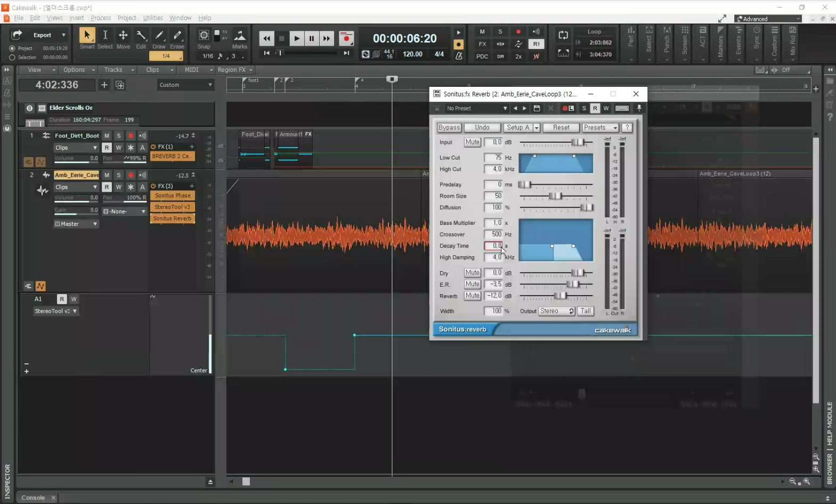Click the Undo button in Reverb
Screen dimensions: 836x504
click(x=482, y=128)
